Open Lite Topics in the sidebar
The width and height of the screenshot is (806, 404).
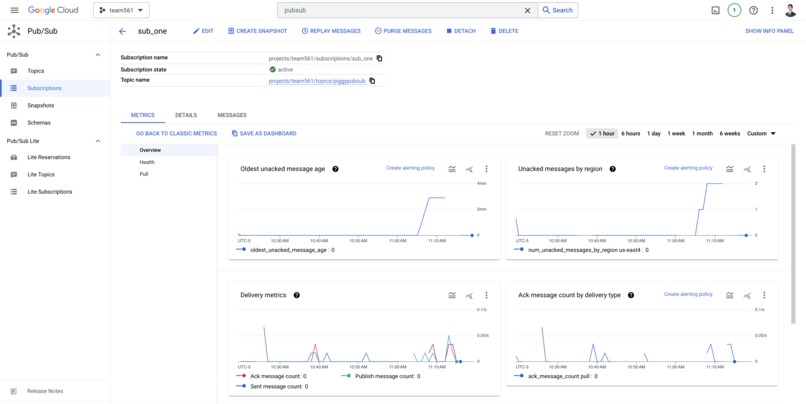[x=55, y=175]
